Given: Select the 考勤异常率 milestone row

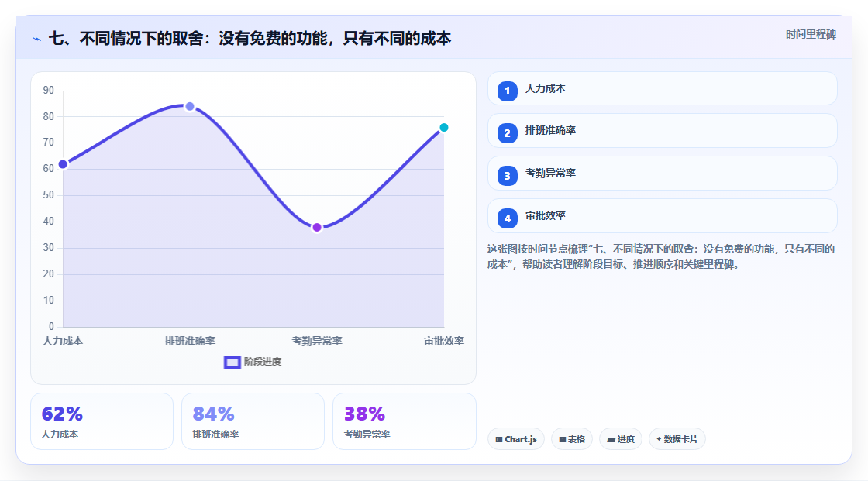Looking at the screenshot, I should [662, 174].
